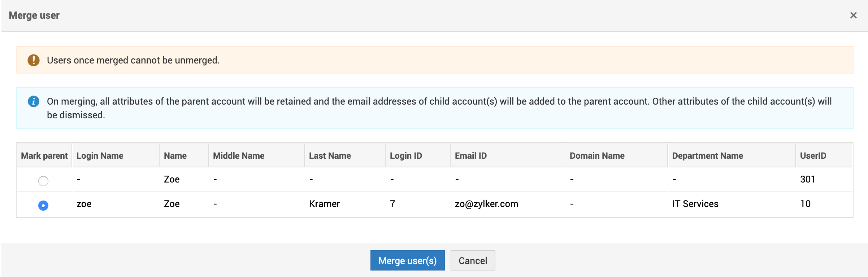868x277 pixels.
Task: Click the Login ID column header
Action: [405, 156]
